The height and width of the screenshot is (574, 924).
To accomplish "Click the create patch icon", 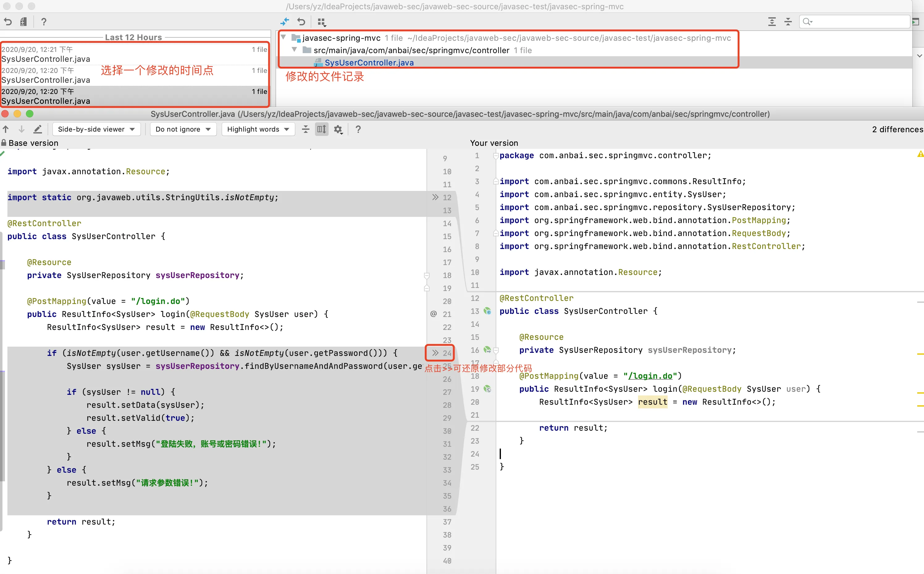I will (x=23, y=22).
